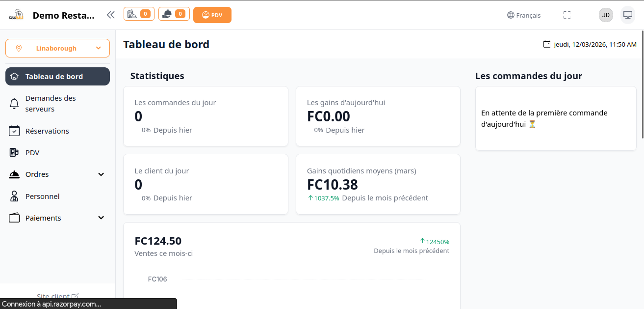Open the Français language selector
This screenshot has height=309, width=644.
point(524,15)
